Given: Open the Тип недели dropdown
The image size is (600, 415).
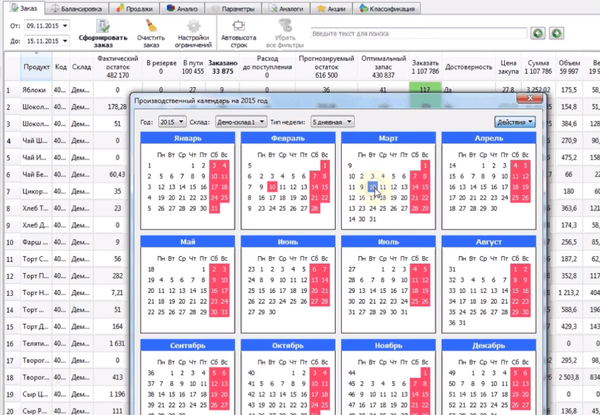Looking at the screenshot, I should tap(332, 122).
